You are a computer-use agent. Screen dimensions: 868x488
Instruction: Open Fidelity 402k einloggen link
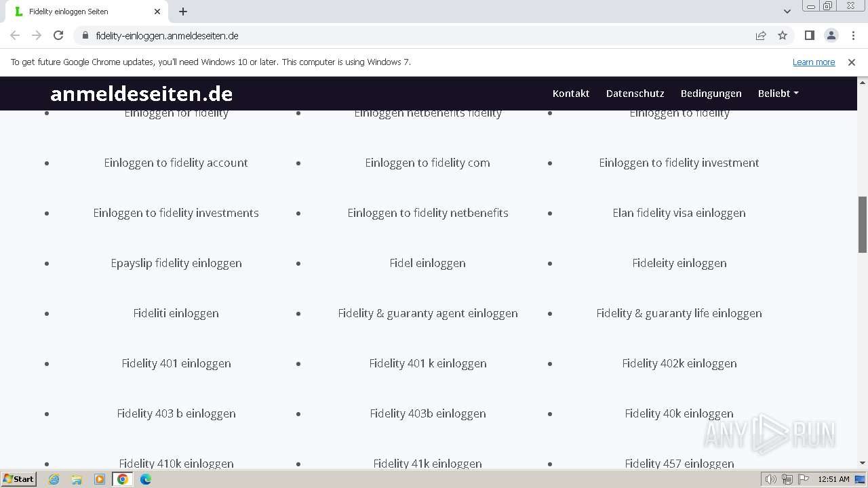click(x=679, y=363)
